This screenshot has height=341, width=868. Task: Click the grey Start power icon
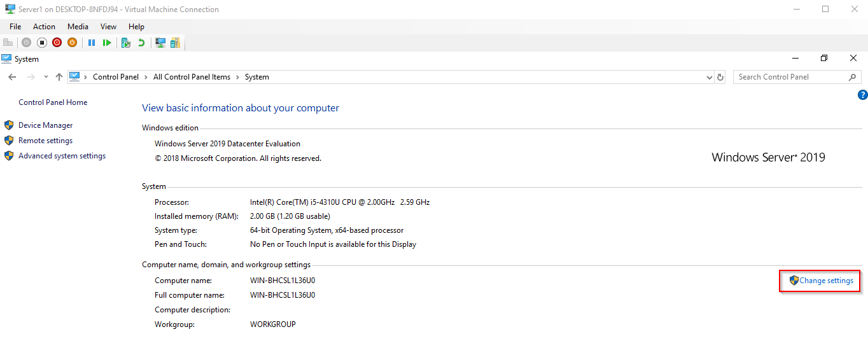click(26, 43)
